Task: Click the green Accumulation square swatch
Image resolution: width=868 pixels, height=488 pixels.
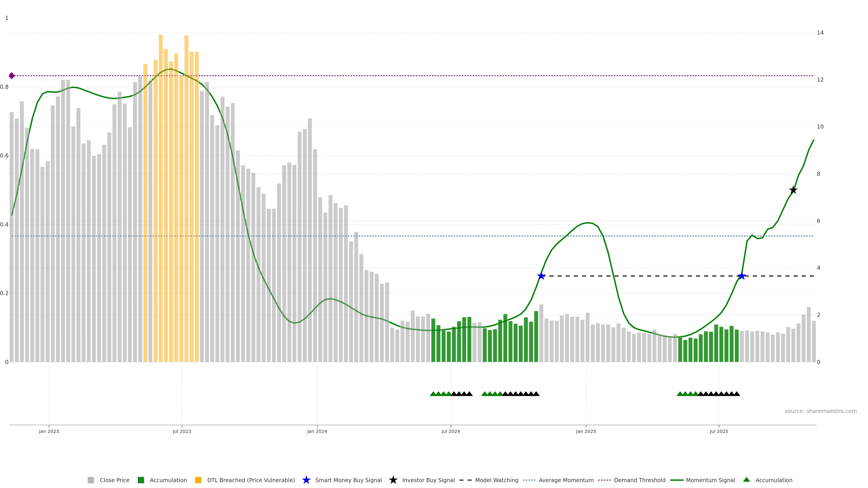Action: click(x=141, y=480)
